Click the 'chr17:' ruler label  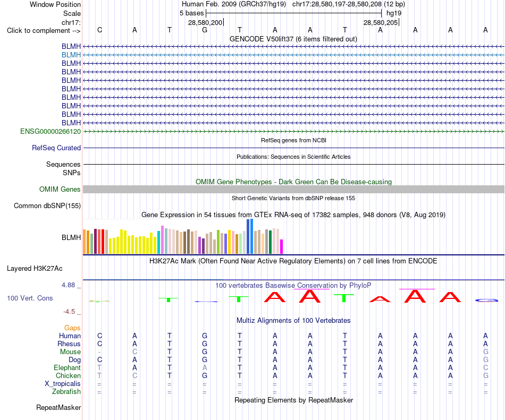(71, 22)
